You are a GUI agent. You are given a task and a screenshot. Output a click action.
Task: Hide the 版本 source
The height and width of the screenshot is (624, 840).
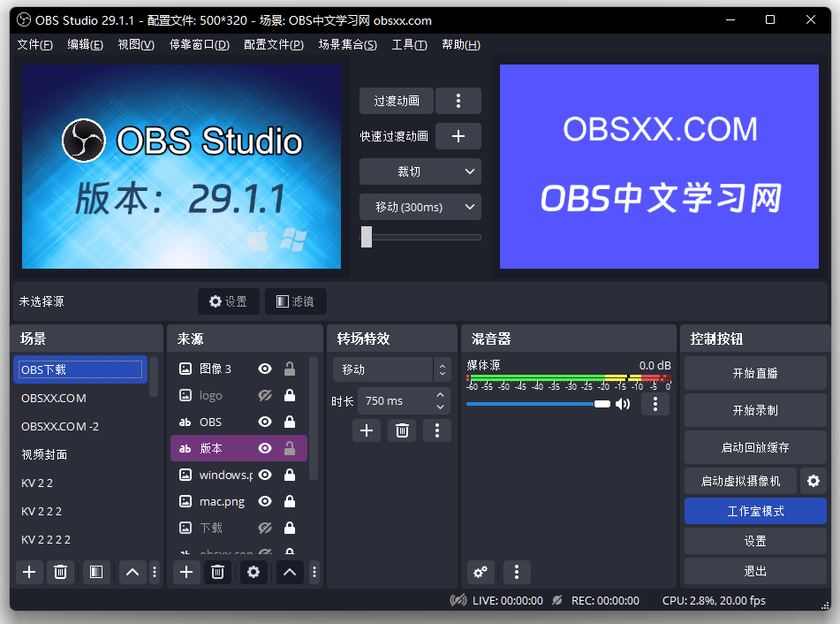pyautogui.click(x=265, y=448)
